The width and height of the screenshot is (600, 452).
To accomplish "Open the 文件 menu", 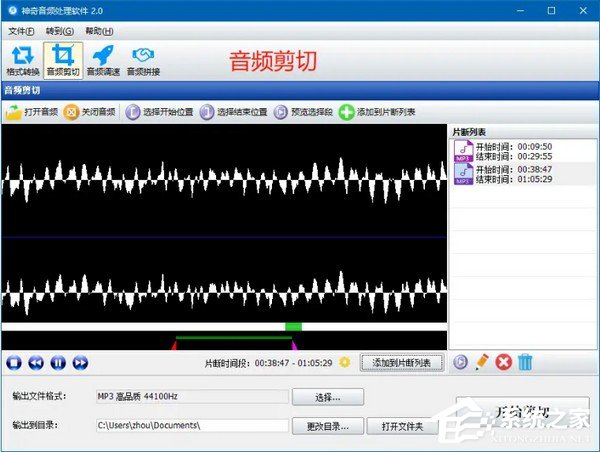I will 21,32.
